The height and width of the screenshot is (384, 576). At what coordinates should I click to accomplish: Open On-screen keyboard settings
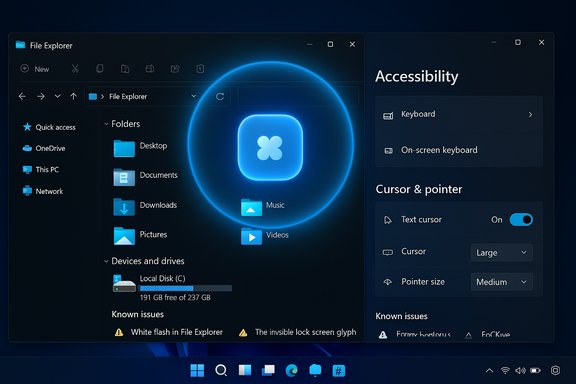(459, 150)
